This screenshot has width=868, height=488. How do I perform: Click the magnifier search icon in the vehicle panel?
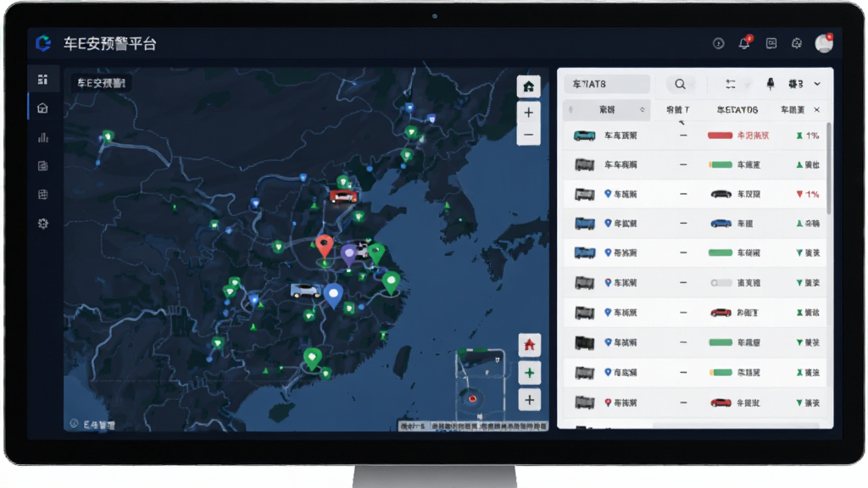click(680, 84)
